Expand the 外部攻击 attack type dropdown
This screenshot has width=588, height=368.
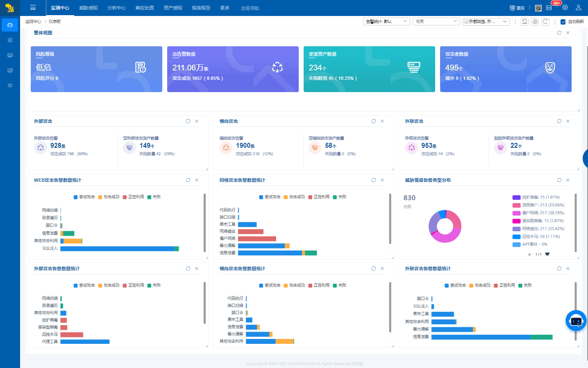[486, 22]
